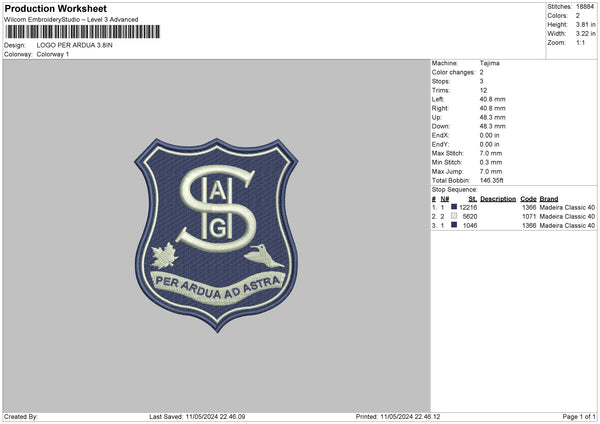Click navy swatch in stop row 1
The width and height of the screenshot is (600, 424).
pos(454,207)
